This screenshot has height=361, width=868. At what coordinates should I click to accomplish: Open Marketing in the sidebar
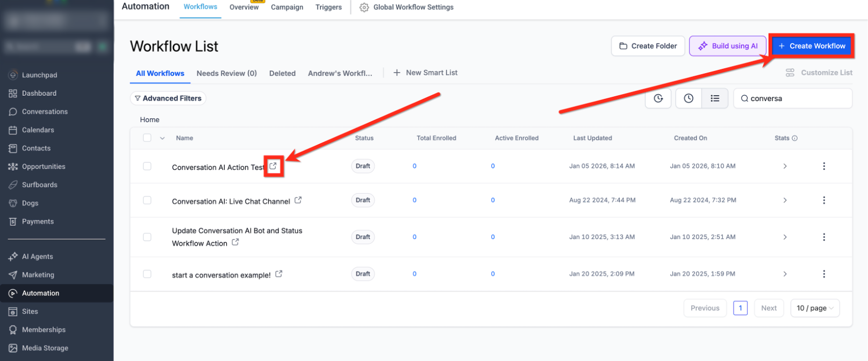tap(38, 275)
